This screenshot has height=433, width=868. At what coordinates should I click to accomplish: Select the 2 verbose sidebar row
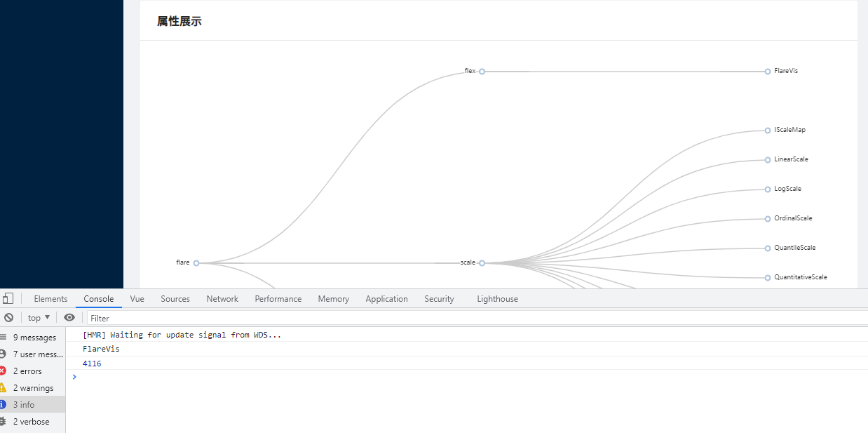coord(32,422)
